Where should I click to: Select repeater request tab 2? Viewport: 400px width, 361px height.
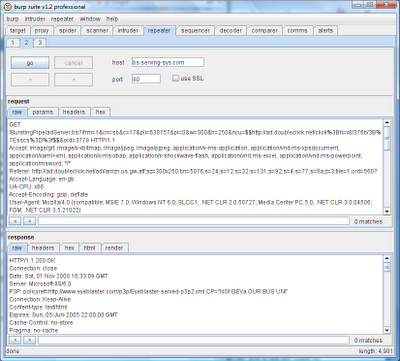(x=26, y=42)
